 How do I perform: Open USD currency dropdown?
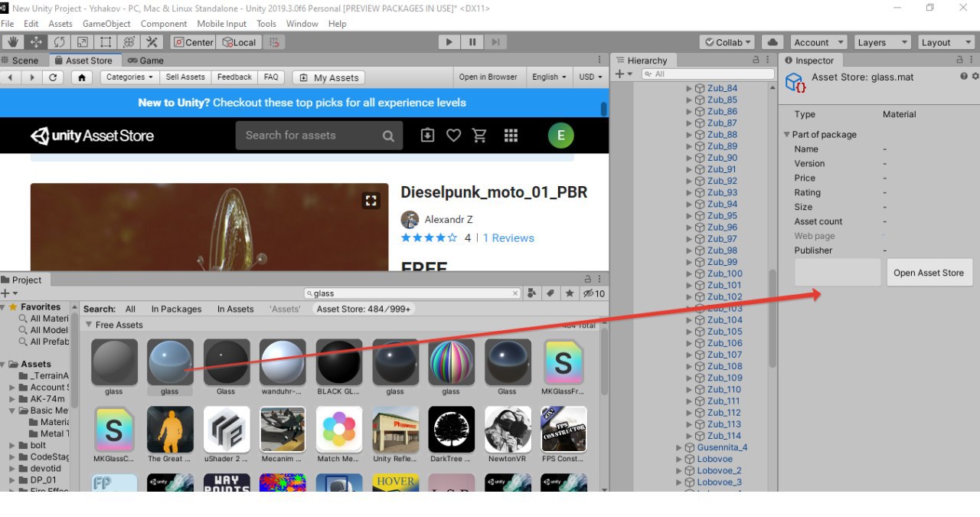tap(591, 77)
